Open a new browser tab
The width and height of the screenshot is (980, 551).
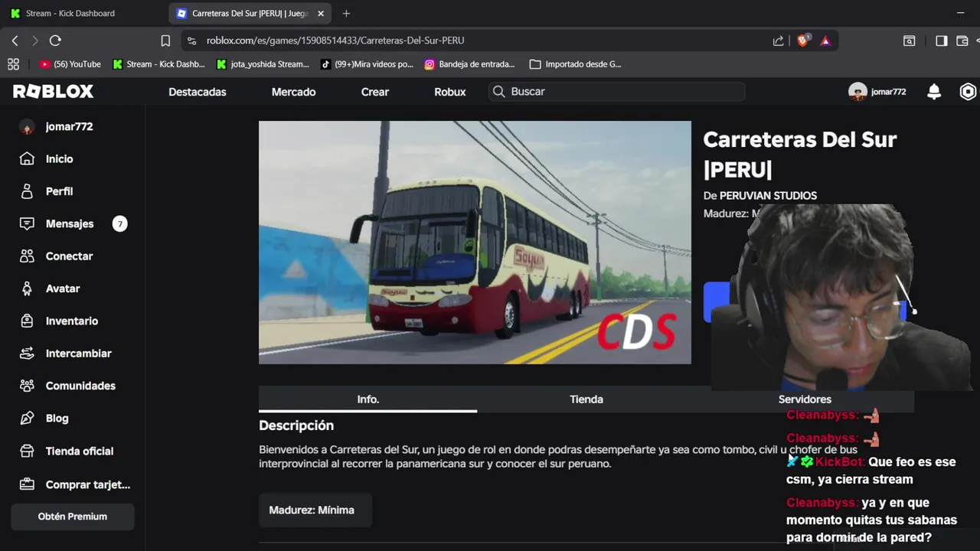click(346, 13)
